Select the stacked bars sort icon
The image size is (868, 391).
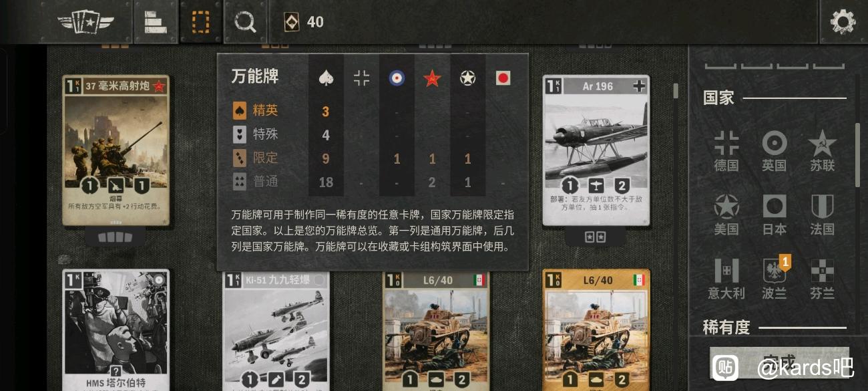(x=156, y=22)
